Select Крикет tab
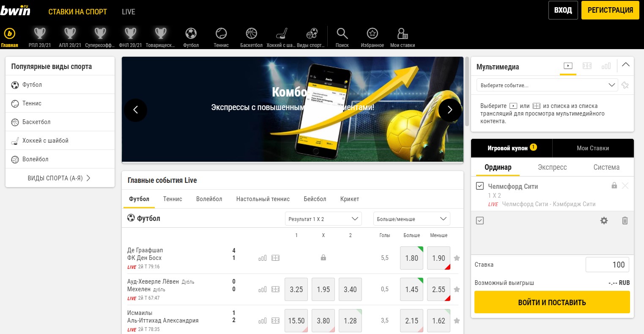This screenshot has height=334, width=644. 350,199
